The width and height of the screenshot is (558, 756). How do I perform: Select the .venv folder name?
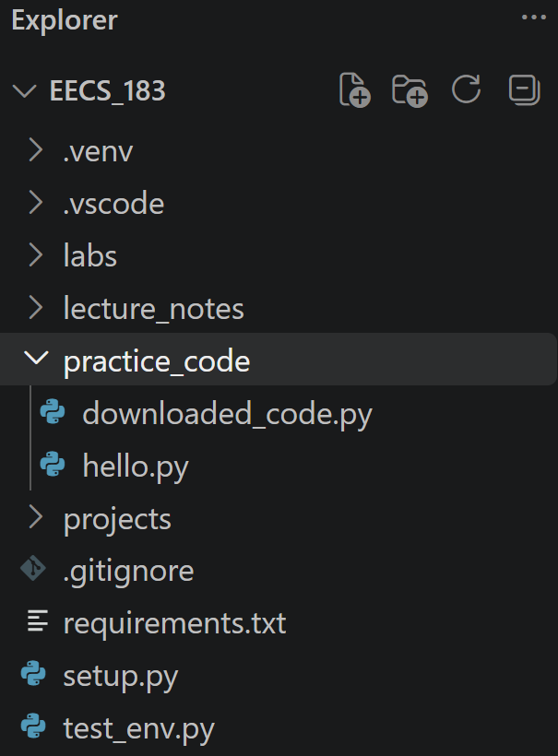click(x=98, y=152)
